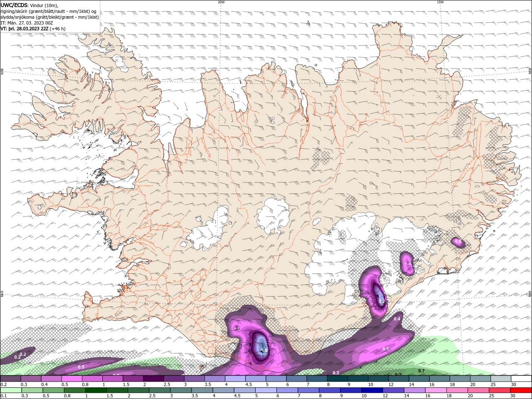Click the magenta 1.5 swatch in top legend
Screen dimensions: 532x399
click(133, 379)
